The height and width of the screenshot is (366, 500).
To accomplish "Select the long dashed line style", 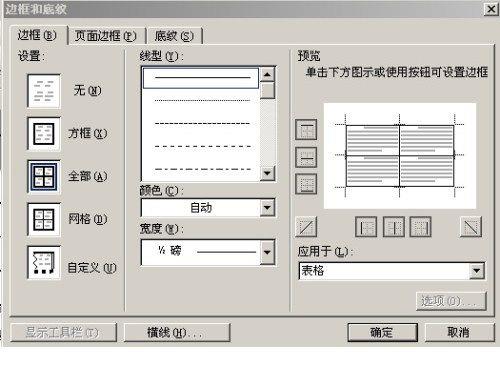I will [x=201, y=146].
